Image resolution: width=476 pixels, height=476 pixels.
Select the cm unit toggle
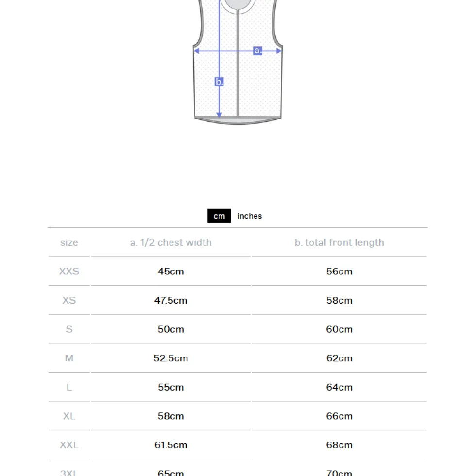click(219, 216)
